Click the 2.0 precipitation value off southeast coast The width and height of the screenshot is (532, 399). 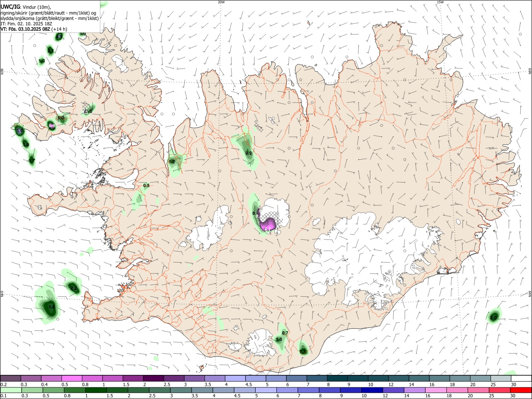click(x=493, y=318)
